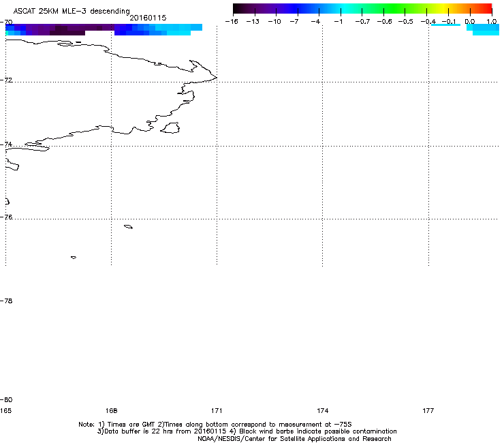Click the -7 label on the color scale
Screen dimensions: 504x443
point(295,22)
